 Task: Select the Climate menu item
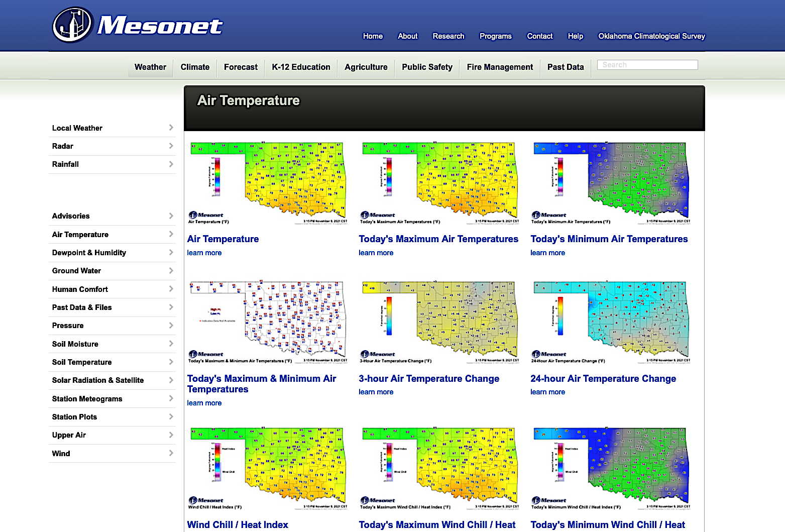195,67
